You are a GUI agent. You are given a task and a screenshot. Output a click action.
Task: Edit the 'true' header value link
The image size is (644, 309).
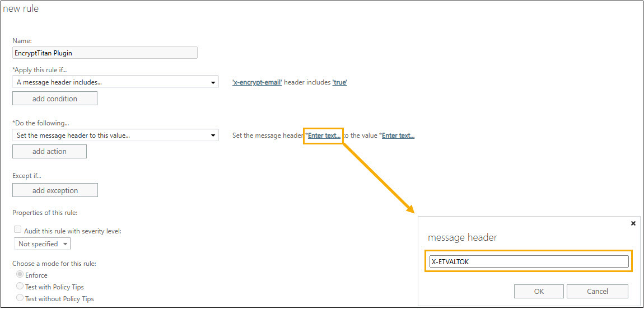(340, 82)
